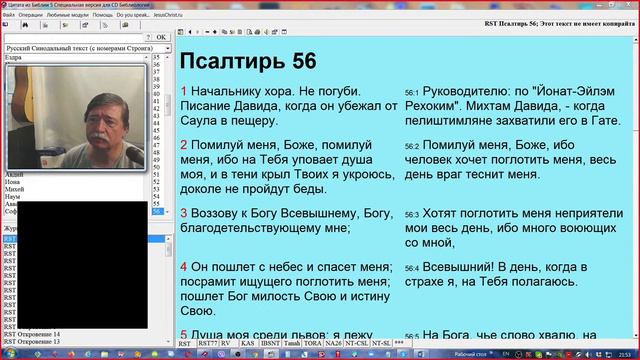Image resolution: width=640 pixels, height=360 pixels.
Task: Click the Strong numbers toolbar icon
Action: click(x=65, y=25)
